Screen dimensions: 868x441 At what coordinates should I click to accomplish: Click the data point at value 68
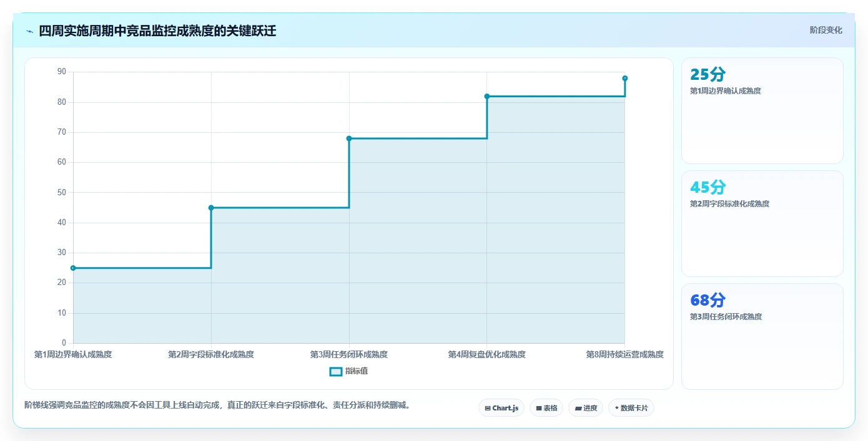349,138
